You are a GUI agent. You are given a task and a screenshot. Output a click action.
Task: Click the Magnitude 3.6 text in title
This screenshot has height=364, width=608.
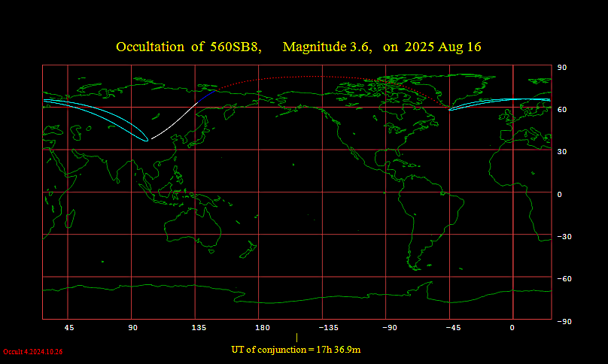(327, 47)
